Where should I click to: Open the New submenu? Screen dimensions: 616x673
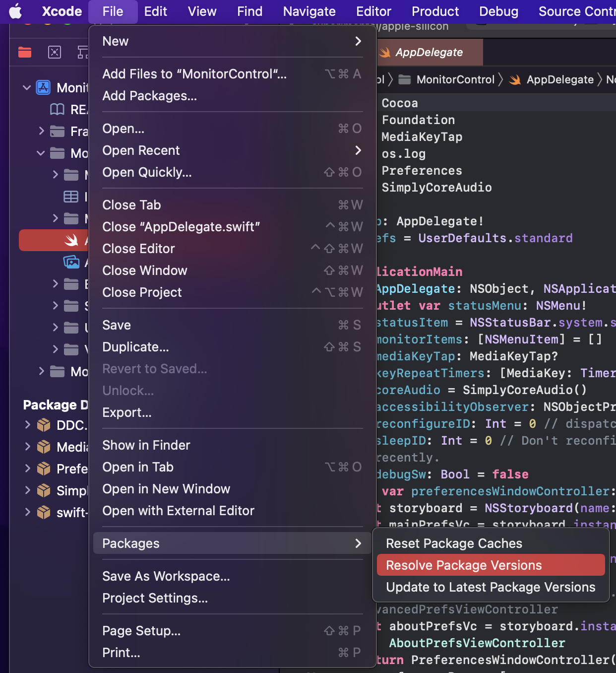pyautogui.click(x=232, y=41)
